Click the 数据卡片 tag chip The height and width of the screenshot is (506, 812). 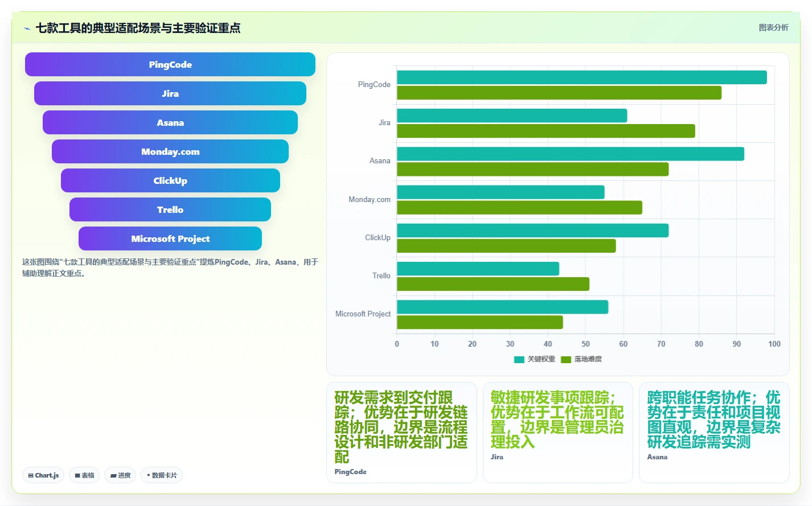pyautogui.click(x=162, y=475)
